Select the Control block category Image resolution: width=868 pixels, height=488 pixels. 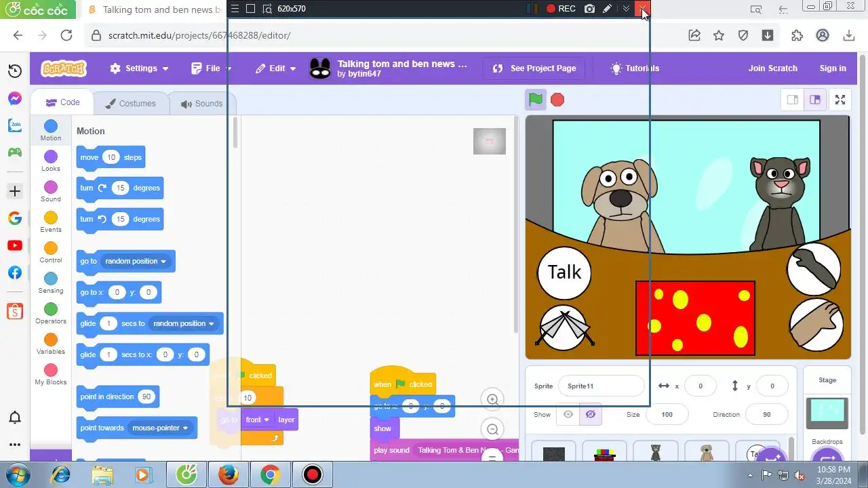[x=51, y=253]
